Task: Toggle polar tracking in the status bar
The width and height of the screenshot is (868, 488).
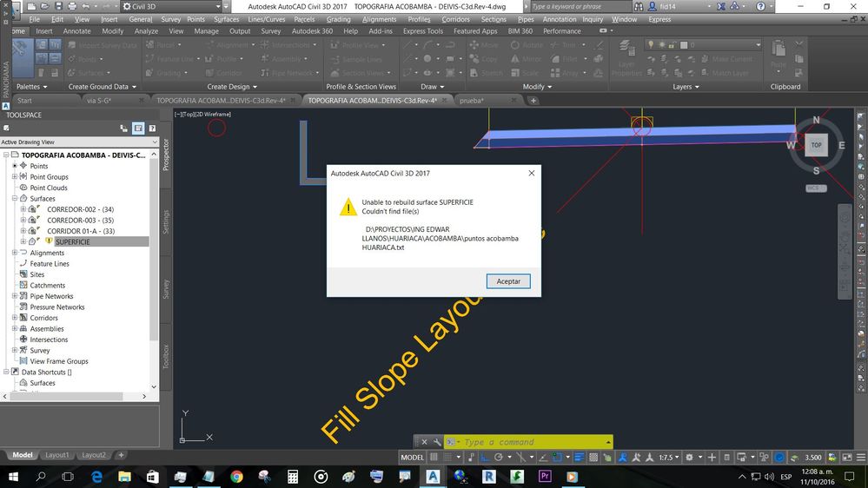Action: [x=499, y=458]
